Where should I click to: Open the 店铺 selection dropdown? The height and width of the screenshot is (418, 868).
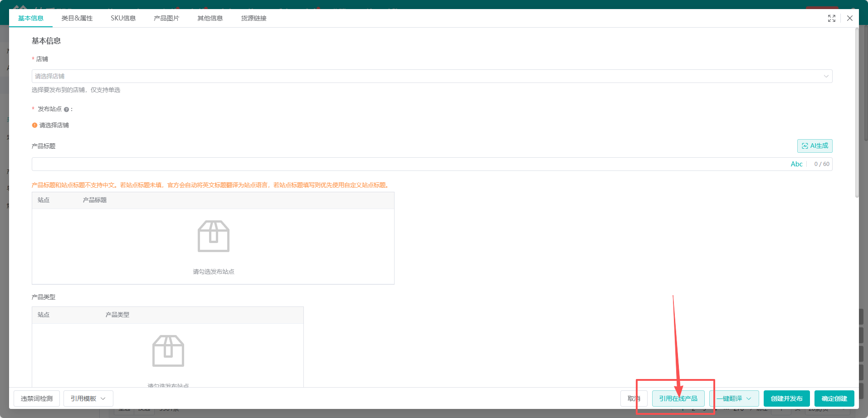(432, 76)
